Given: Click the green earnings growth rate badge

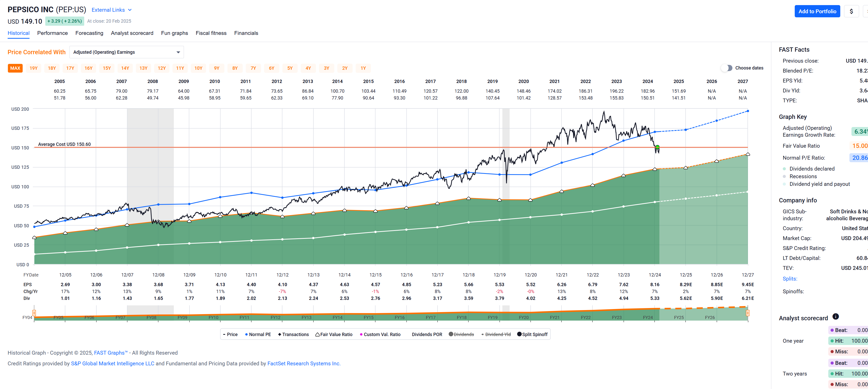Looking at the screenshot, I should pyautogui.click(x=860, y=131).
